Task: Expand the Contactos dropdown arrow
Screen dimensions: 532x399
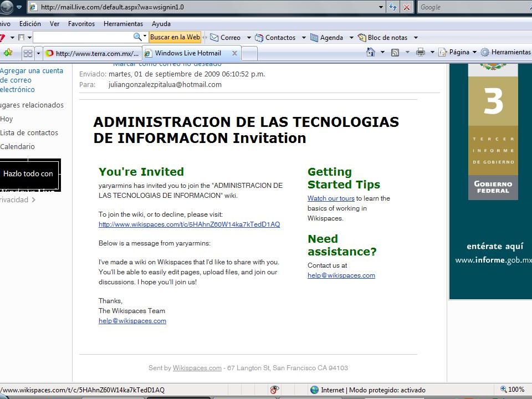Action: pyautogui.click(x=304, y=37)
